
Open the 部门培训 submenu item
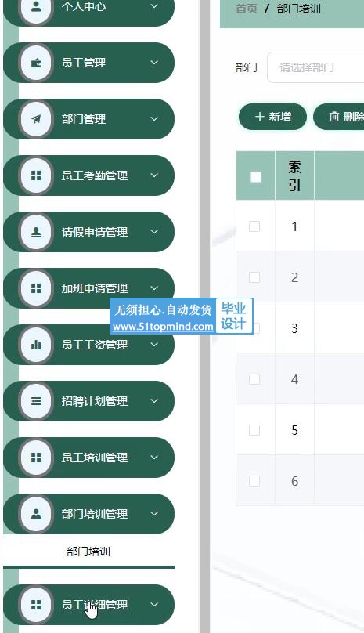(x=88, y=552)
